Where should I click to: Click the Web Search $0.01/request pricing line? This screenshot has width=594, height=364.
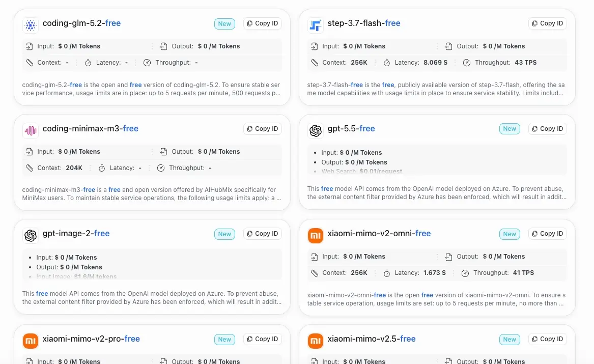pyautogui.click(x=362, y=171)
